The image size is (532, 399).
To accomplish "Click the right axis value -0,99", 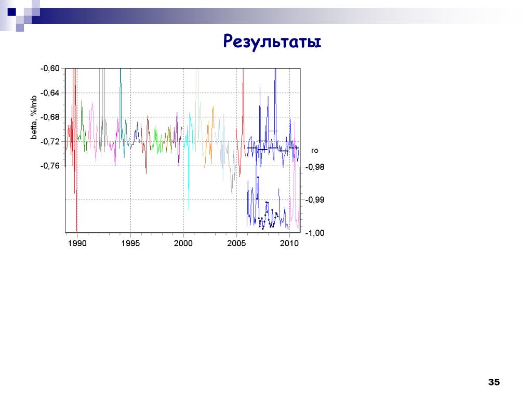I will (315, 200).
